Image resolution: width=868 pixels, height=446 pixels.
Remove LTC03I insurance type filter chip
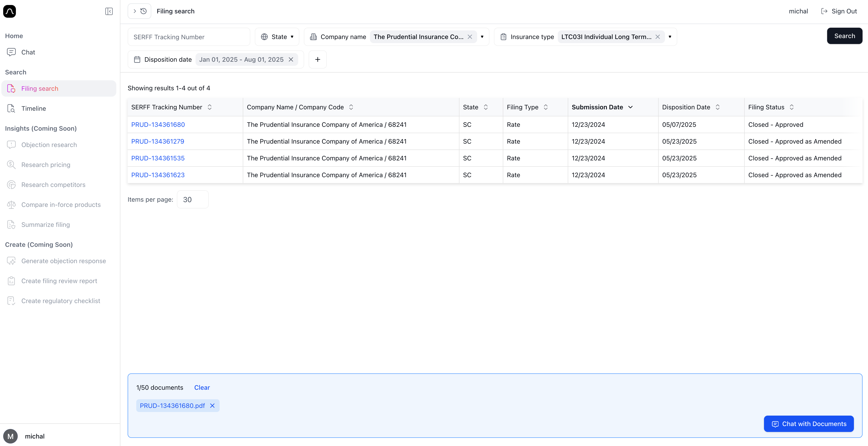(657, 37)
